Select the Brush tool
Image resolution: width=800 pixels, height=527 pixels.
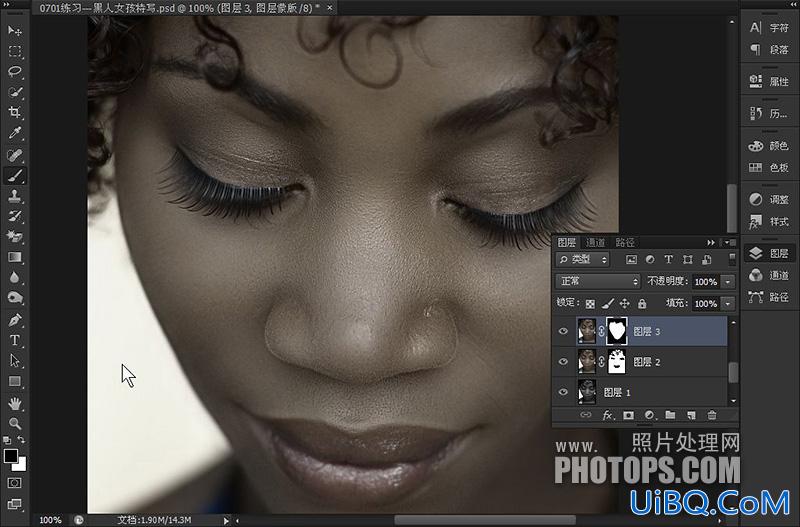point(15,175)
